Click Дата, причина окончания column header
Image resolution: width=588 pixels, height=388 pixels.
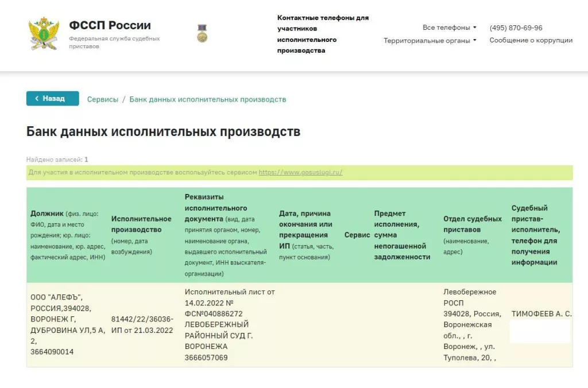coord(307,235)
